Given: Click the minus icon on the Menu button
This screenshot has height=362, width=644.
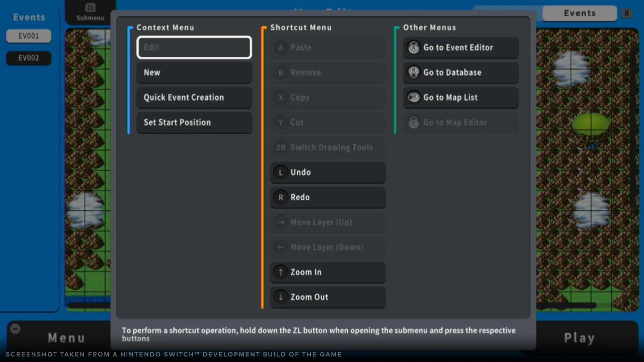Looking at the screenshot, I should (x=15, y=329).
